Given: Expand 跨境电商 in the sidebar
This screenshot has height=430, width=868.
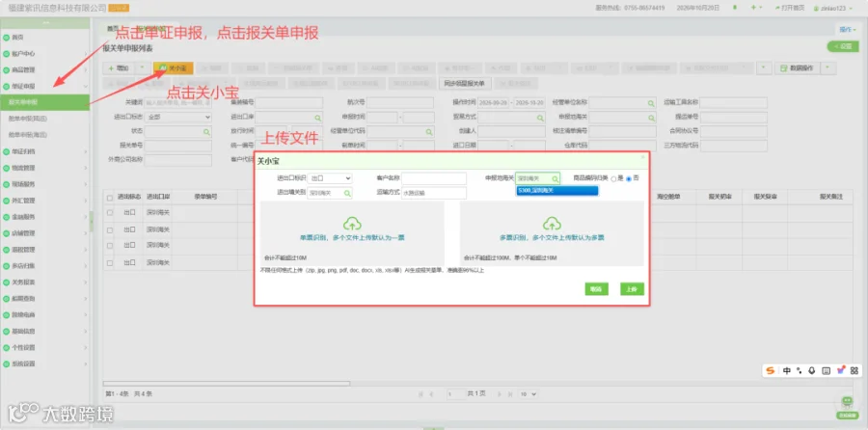Looking at the screenshot, I should pos(44,315).
